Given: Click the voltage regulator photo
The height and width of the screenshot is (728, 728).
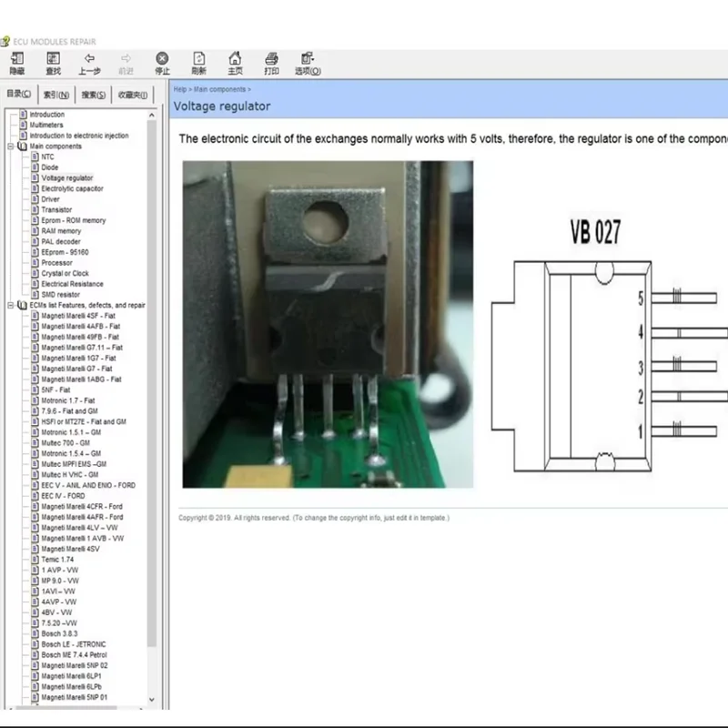Looking at the screenshot, I should coord(328,325).
